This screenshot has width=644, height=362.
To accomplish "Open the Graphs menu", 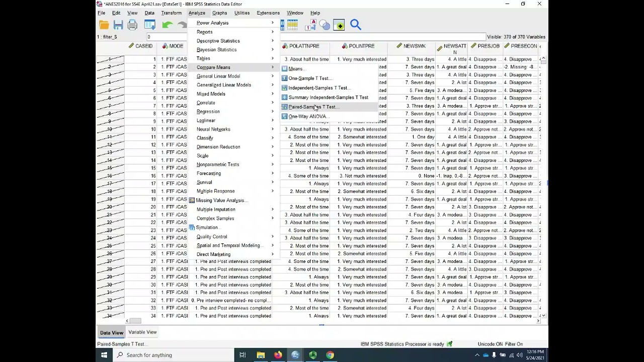I will (x=219, y=13).
